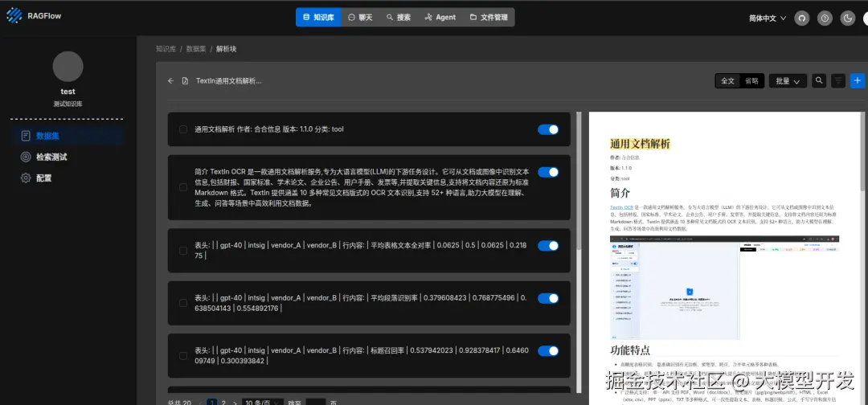The height and width of the screenshot is (405, 868).
Task: Click the 作者: 合合信息 line in preview
Action: click(624, 157)
